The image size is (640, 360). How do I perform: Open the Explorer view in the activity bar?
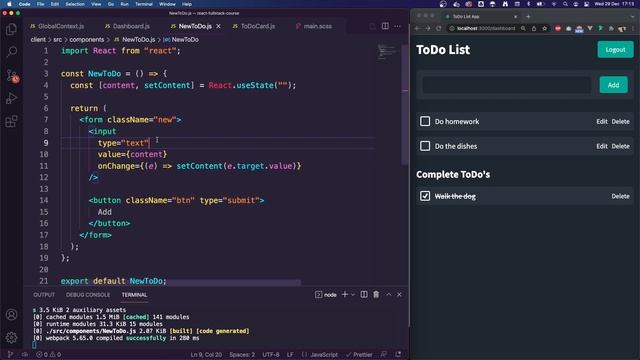11,29
